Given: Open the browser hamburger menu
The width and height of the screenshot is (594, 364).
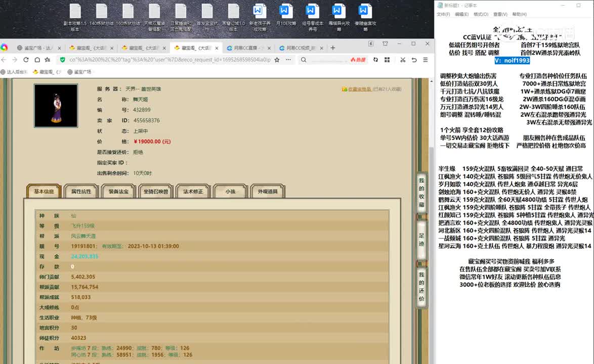Looking at the screenshot, I should (x=426, y=60).
